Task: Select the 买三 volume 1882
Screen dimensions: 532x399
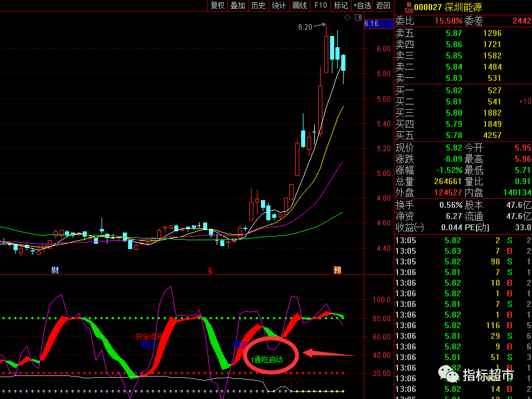Action: click(492, 113)
